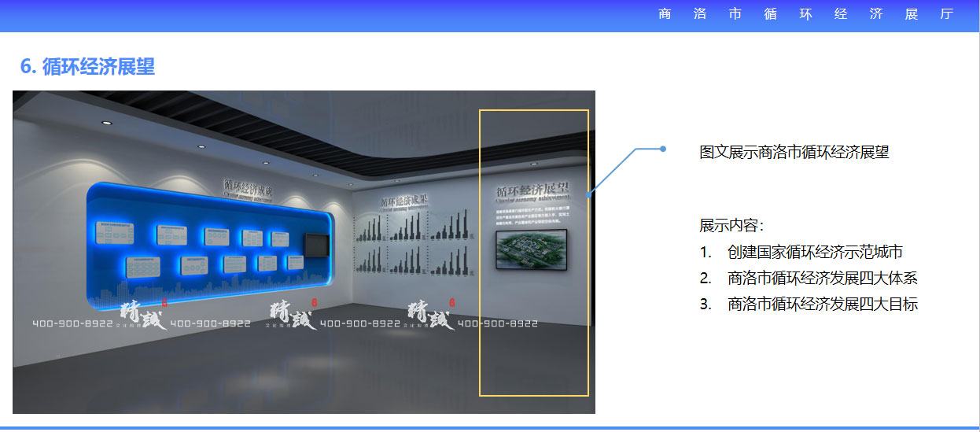Click the 循环经济成就 wall title above the blue panel
The height and width of the screenshot is (432, 980).
click(x=249, y=188)
